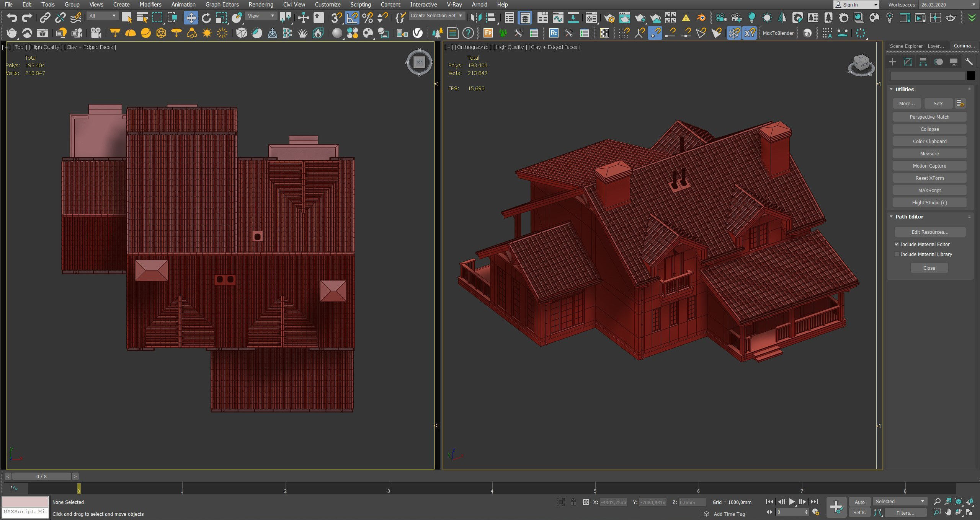Viewport: 980px width, 520px height.
Task: Open Create Selection Set dropdown
Action: [x=436, y=16]
